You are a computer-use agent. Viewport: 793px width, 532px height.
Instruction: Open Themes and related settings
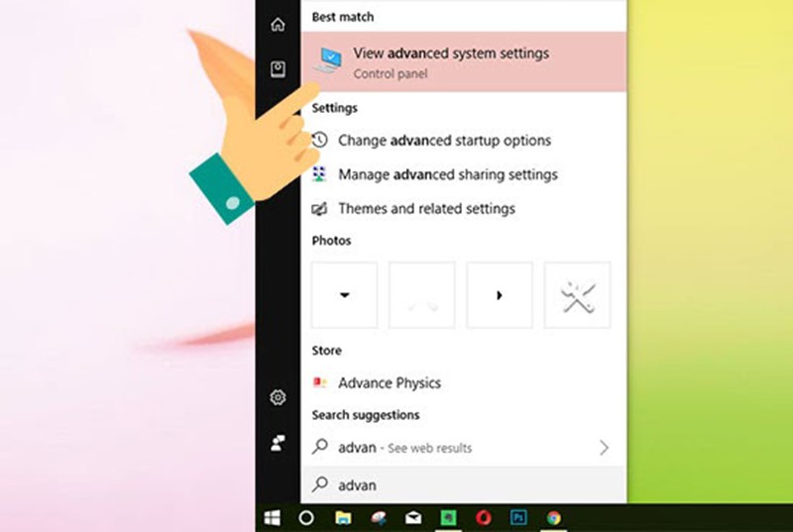click(426, 209)
